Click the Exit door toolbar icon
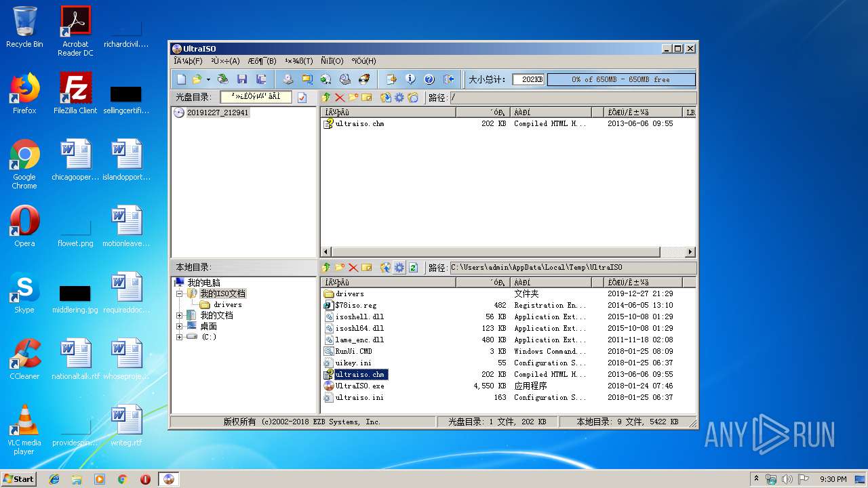The image size is (868, 488). [448, 79]
